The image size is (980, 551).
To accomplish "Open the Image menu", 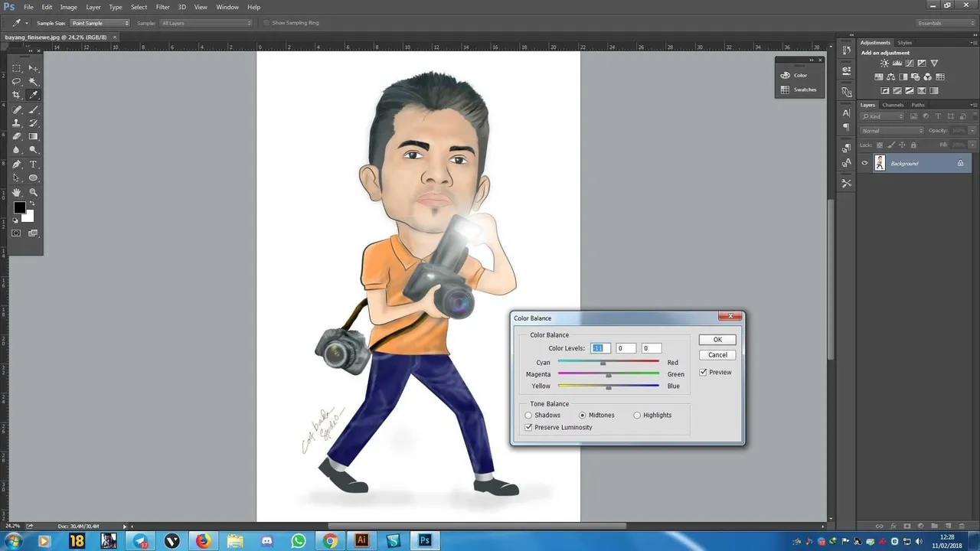I will 69,7.
